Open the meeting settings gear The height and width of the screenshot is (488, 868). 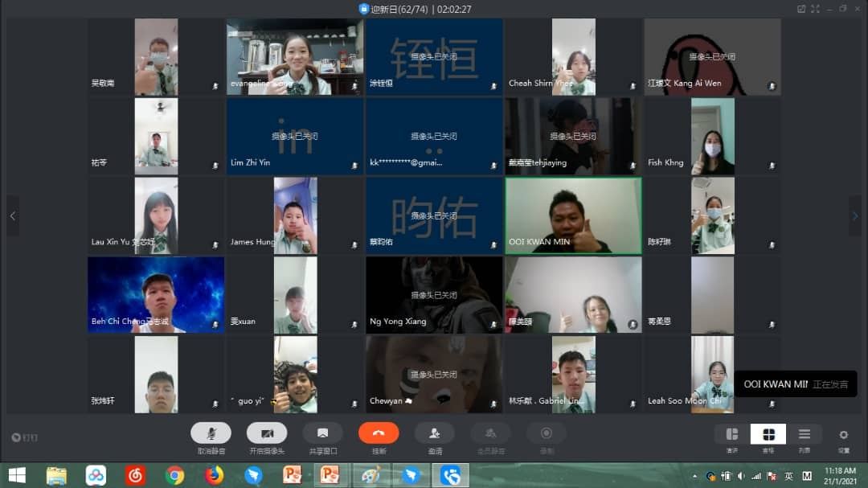(x=843, y=435)
